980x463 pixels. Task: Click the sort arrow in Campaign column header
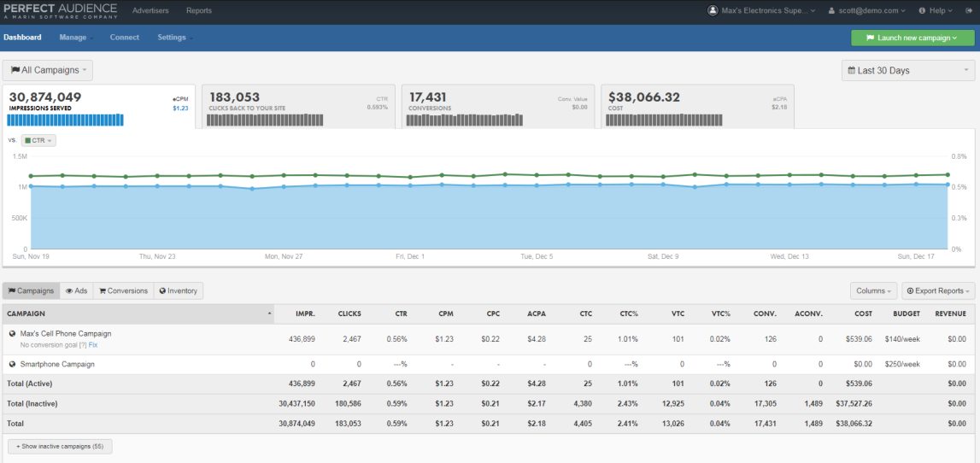click(270, 314)
